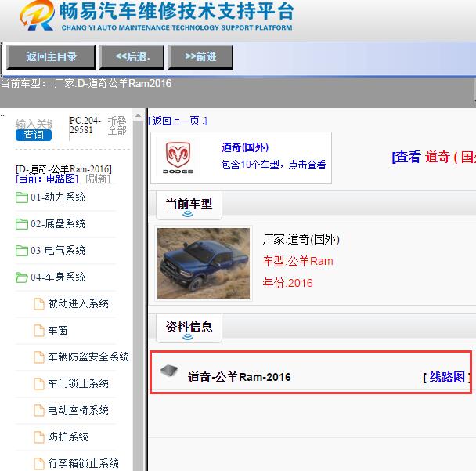This screenshot has width=476, height=471.
Task: Go forward with the >>前进 button
Action: pyautogui.click(x=200, y=57)
